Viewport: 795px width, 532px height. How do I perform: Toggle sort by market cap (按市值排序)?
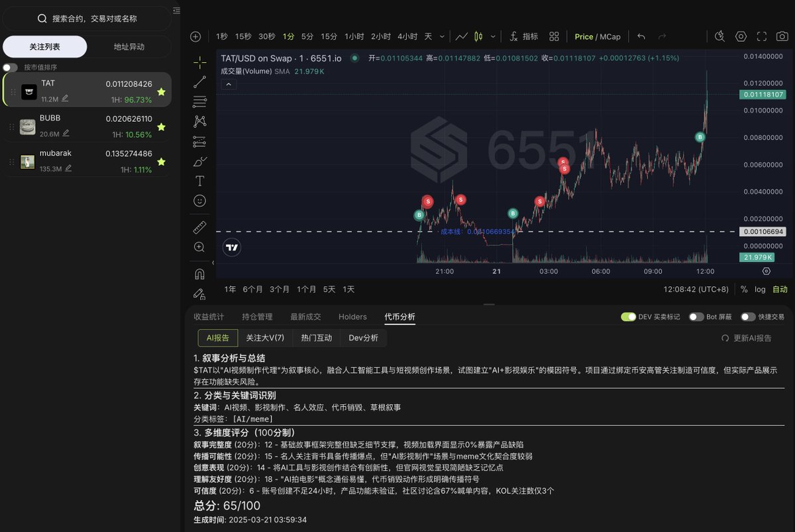[10, 67]
